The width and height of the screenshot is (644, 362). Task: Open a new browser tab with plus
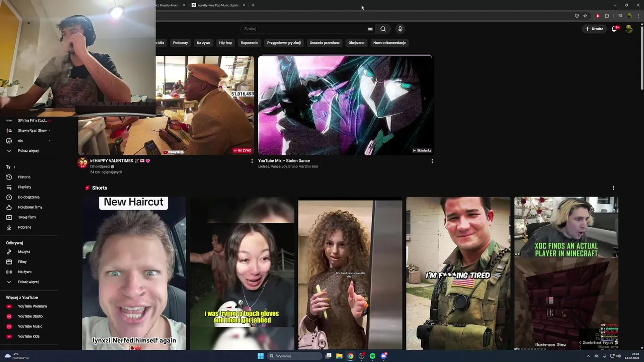click(253, 5)
